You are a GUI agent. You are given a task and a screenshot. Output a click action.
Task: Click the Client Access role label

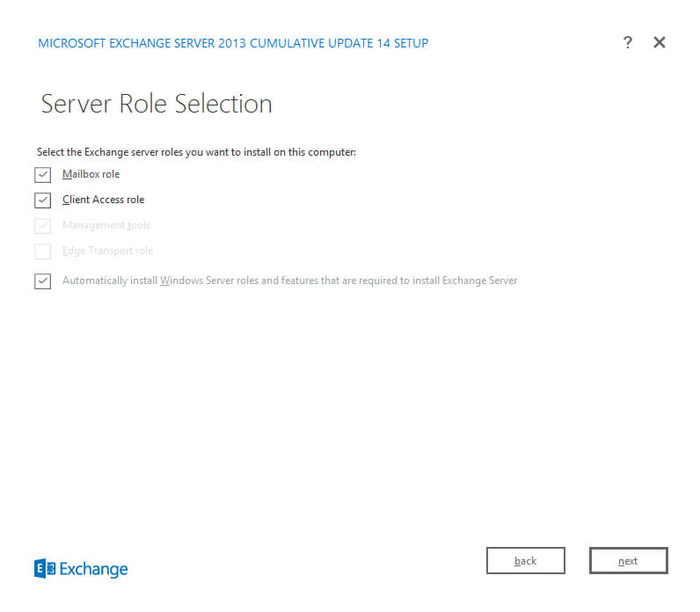click(104, 200)
